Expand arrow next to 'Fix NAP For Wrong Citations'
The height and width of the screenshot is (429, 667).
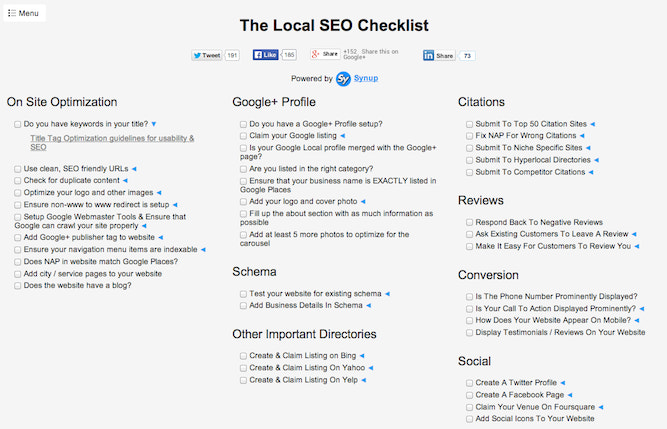point(582,136)
